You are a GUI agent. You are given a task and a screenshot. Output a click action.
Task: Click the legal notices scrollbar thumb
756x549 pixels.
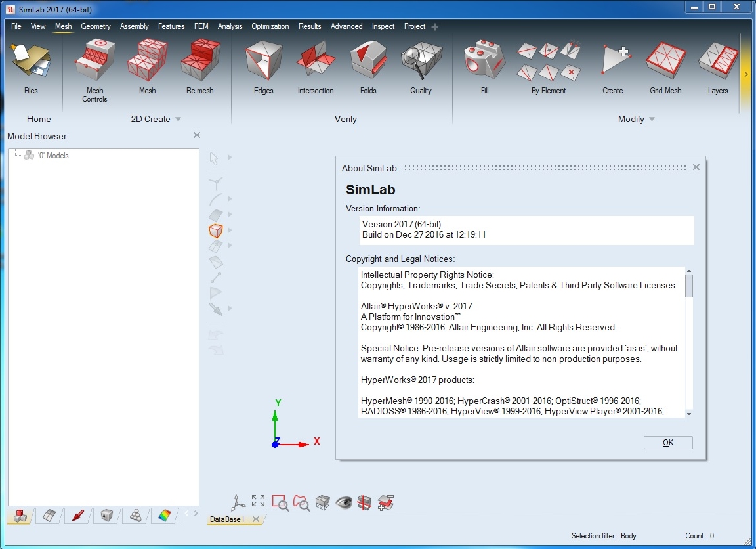689,286
